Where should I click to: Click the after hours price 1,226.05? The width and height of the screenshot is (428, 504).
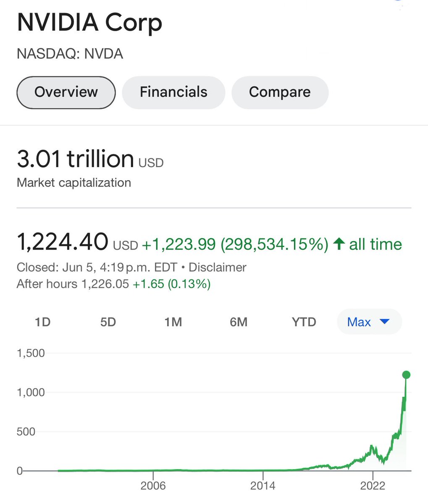click(105, 284)
